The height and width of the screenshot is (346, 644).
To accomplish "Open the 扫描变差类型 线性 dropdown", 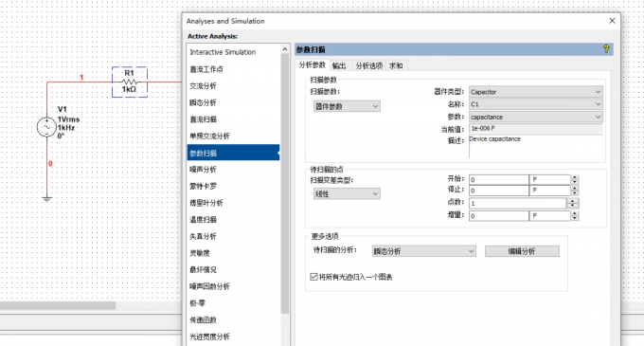I will click(347, 194).
